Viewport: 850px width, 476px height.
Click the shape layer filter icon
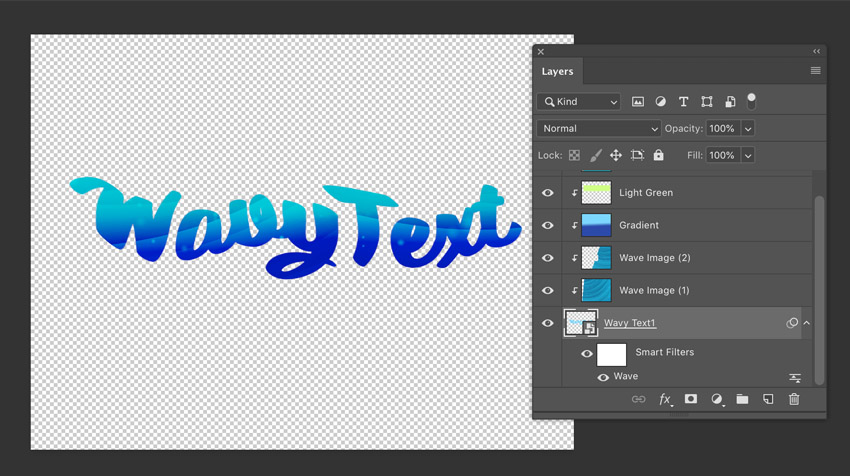pos(707,102)
